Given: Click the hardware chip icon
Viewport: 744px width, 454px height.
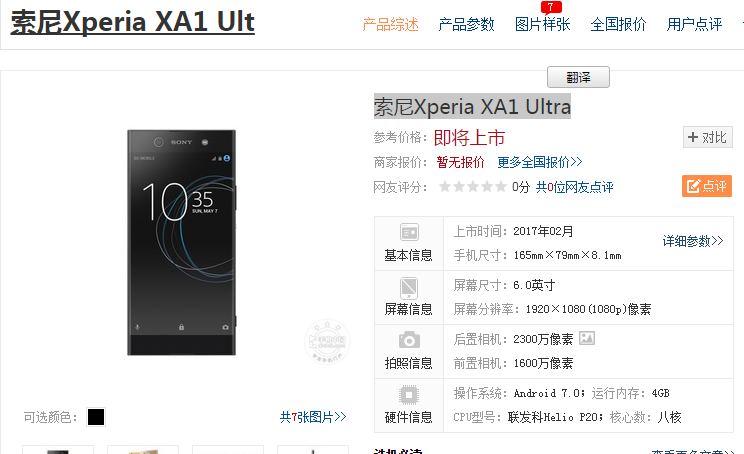Looking at the screenshot, I should 409,395.
